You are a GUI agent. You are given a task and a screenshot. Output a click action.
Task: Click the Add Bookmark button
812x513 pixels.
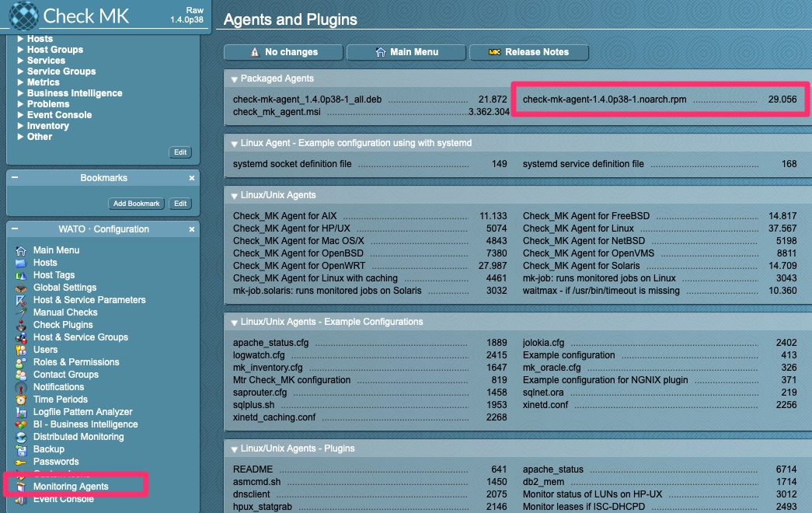click(135, 203)
